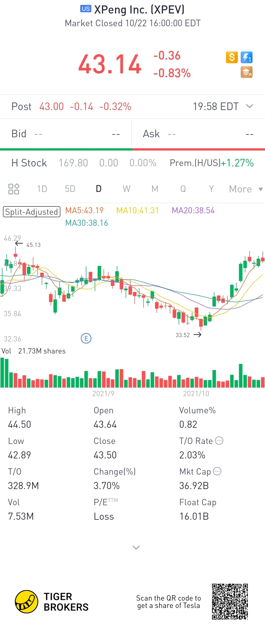Tap the MA10:41.31 indicator label

tap(137, 210)
